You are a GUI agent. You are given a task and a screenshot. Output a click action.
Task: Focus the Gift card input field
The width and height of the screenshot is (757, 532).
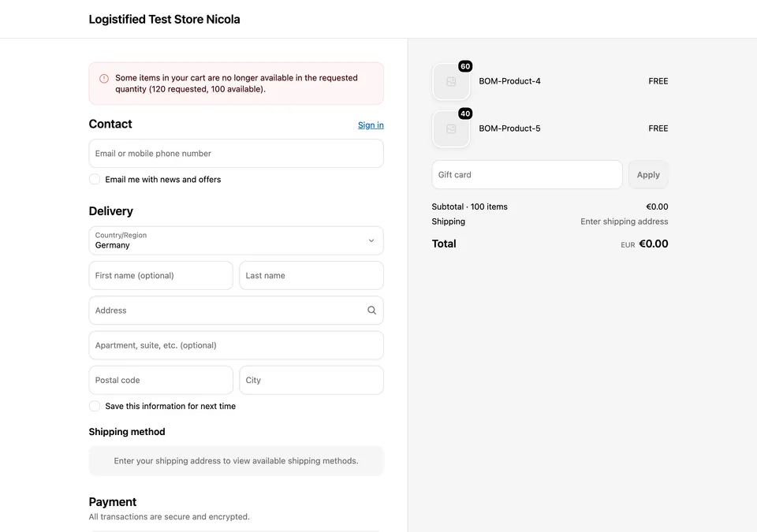coord(528,175)
